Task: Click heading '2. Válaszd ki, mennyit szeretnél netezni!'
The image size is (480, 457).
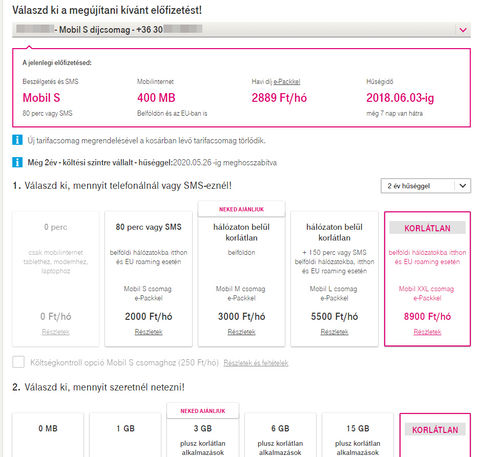Action: (98, 387)
